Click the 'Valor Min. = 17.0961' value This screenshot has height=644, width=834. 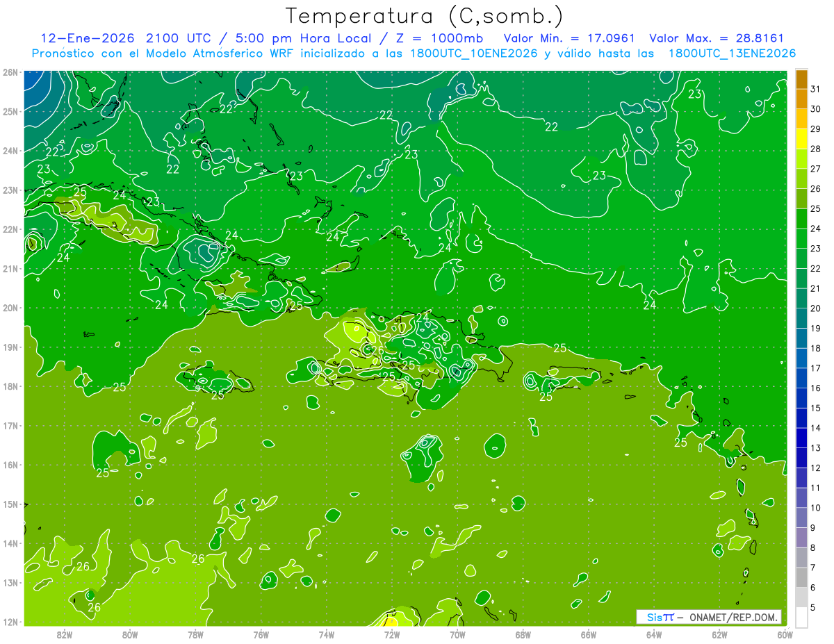[569, 38]
